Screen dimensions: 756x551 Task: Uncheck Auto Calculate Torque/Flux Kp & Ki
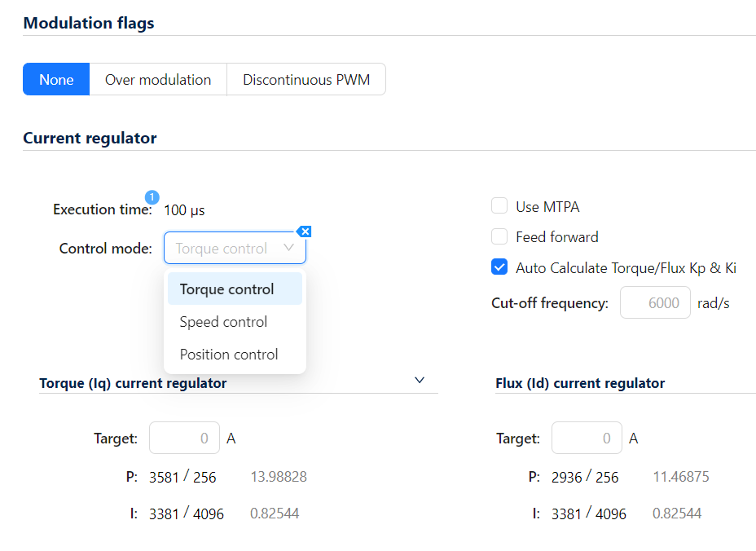[x=500, y=267]
